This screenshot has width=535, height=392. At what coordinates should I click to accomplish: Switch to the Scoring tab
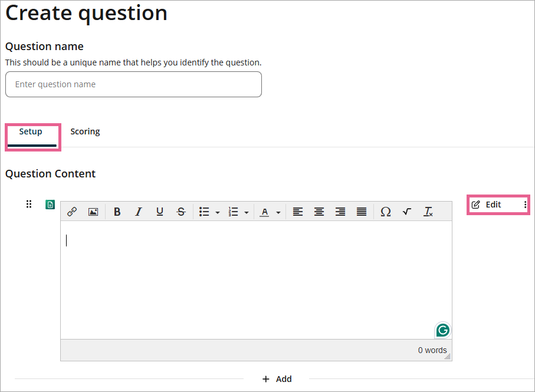pos(85,131)
